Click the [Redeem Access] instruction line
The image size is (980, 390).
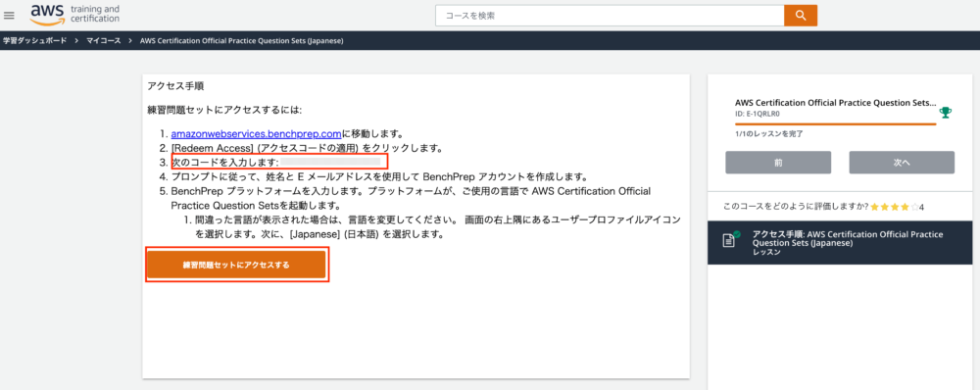(307, 148)
